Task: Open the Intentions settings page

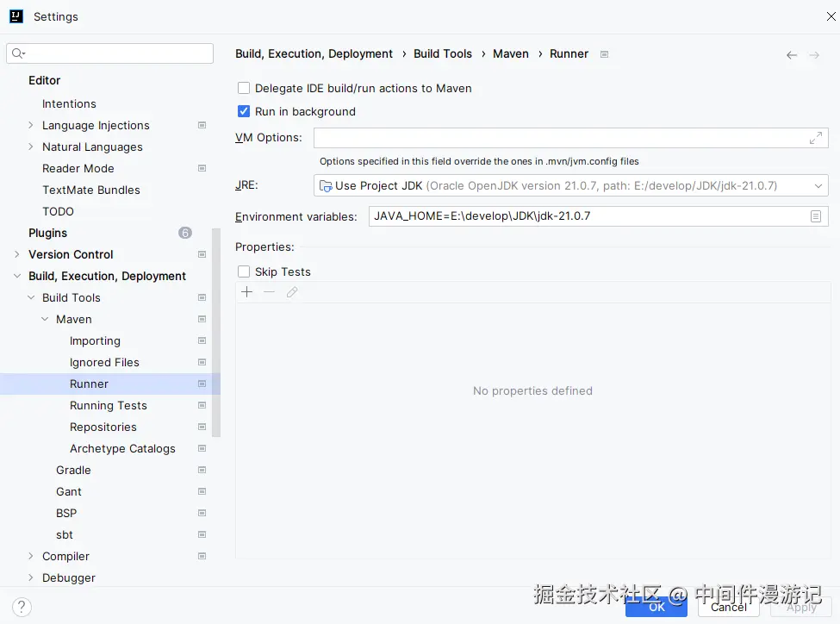Action: (x=69, y=104)
